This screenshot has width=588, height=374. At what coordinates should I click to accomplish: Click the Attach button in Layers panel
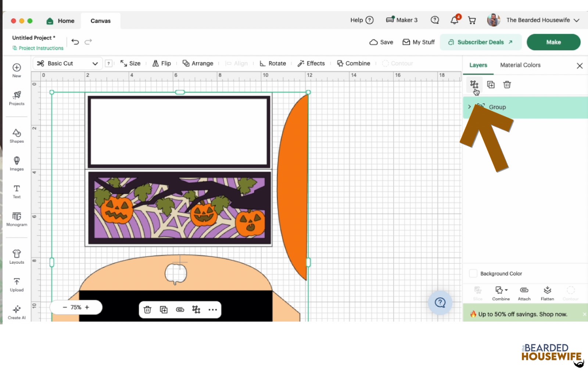pyautogui.click(x=524, y=293)
